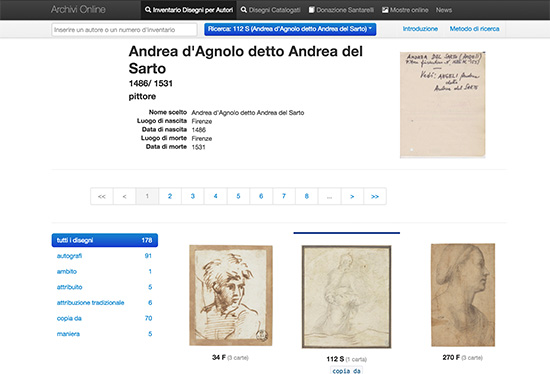The height and width of the screenshot is (374, 550).
Task: Click the ellipsis pagination item
Action: (x=329, y=196)
